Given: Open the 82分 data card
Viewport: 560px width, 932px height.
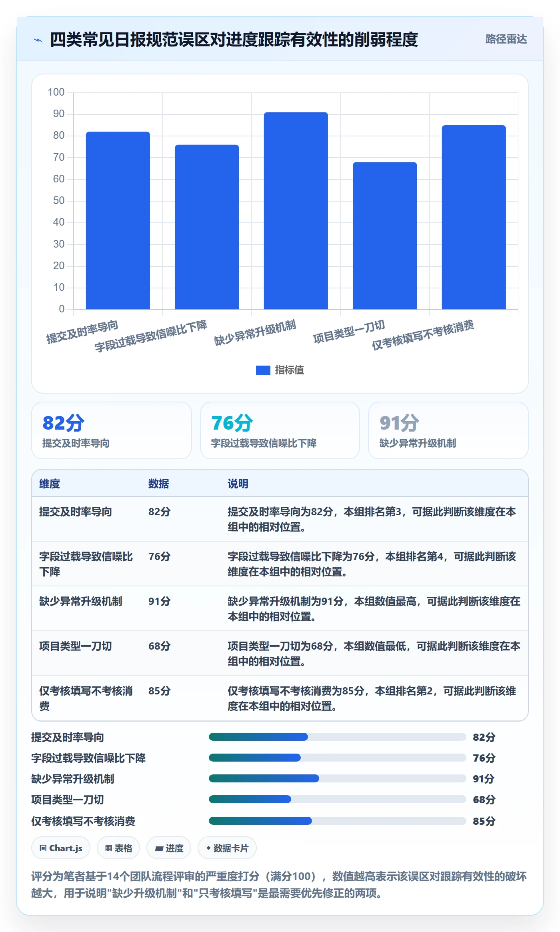Looking at the screenshot, I should point(112,430).
